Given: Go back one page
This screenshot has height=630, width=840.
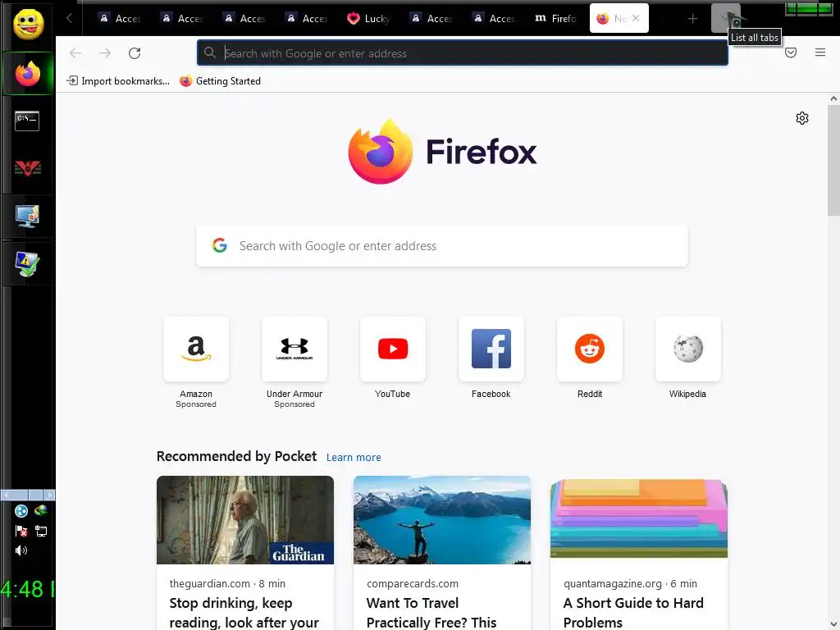Looking at the screenshot, I should click(x=75, y=53).
